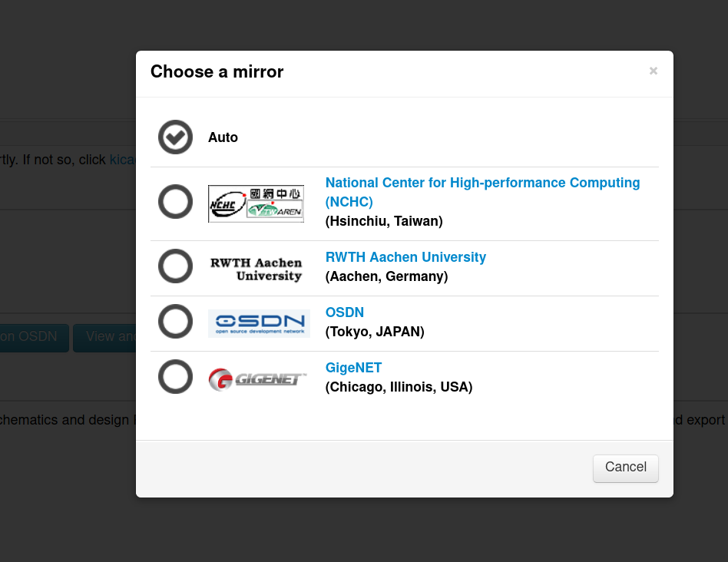
Task: Select the OSDN Tokyo mirror radio button
Action: click(x=175, y=322)
